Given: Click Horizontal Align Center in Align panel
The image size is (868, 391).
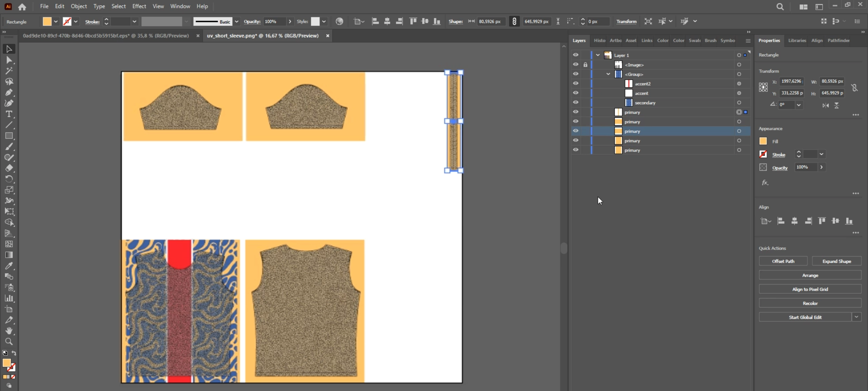Looking at the screenshot, I should click(x=794, y=221).
